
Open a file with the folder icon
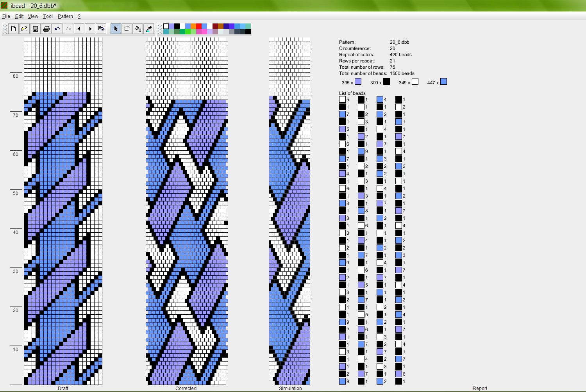click(x=24, y=29)
